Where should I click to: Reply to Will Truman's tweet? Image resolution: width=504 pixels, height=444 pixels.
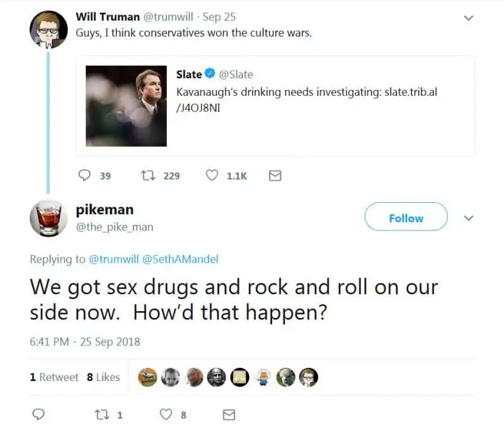click(85, 176)
